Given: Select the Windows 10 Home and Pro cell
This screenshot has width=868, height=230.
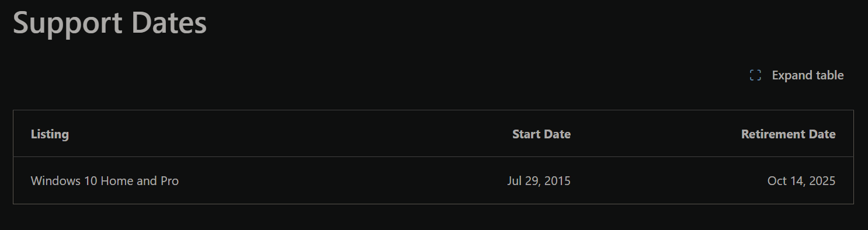Looking at the screenshot, I should point(105,181).
